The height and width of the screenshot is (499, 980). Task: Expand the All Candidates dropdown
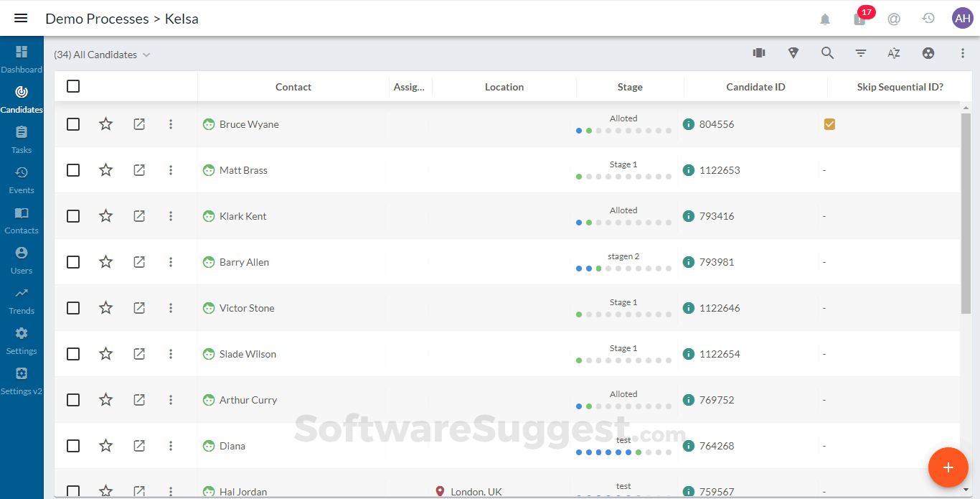point(146,55)
